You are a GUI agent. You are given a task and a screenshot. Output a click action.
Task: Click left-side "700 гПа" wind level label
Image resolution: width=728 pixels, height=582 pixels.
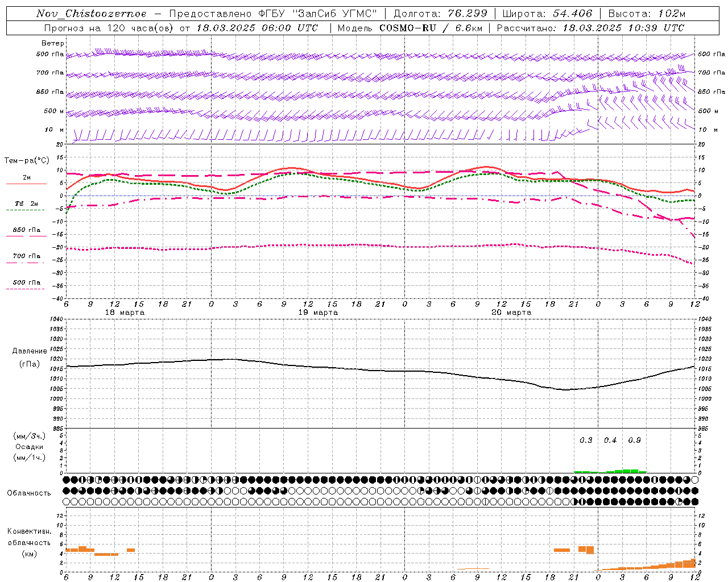(x=50, y=73)
